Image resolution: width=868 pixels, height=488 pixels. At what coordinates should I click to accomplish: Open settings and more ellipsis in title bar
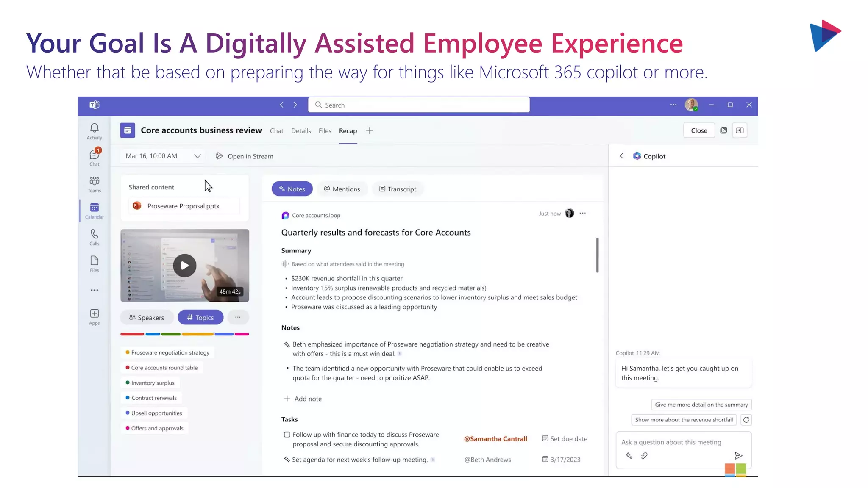pos(673,105)
